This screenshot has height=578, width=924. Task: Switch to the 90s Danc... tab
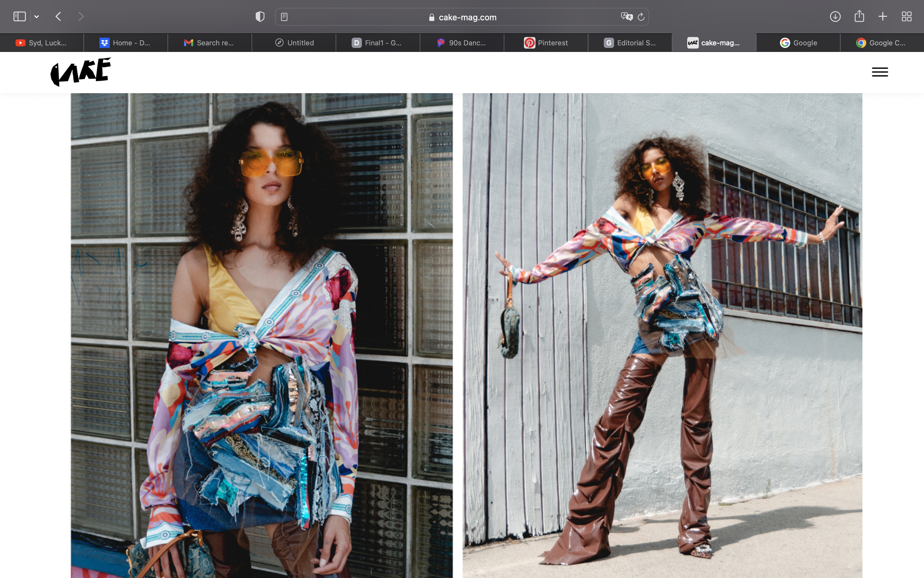click(x=462, y=43)
